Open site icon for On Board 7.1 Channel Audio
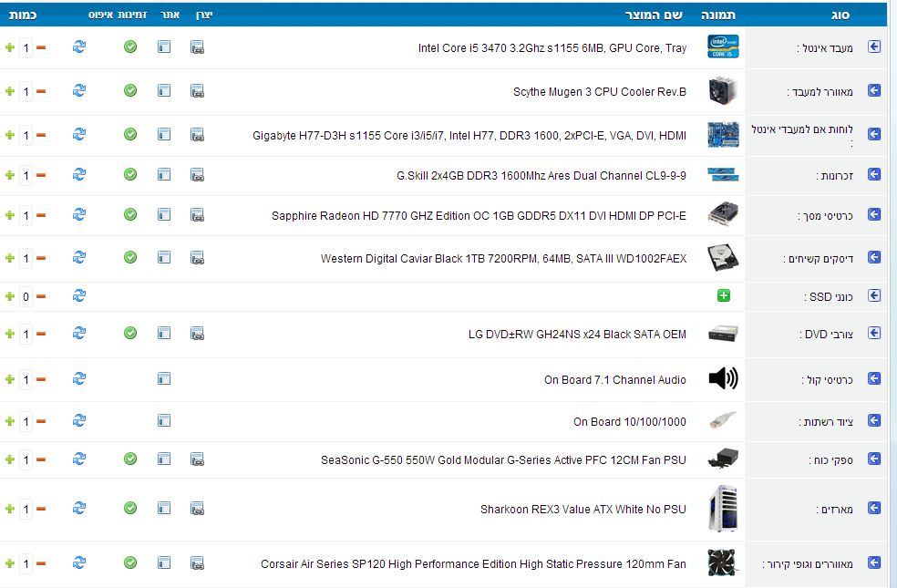Screen dimensions: 897x588 [x=164, y=378]
